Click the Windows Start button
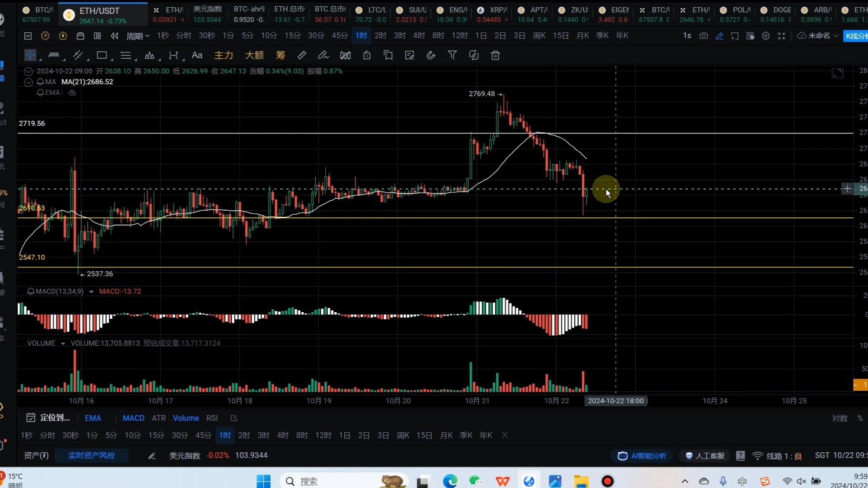This screenshot has width=868, height=488. (x=263, y=481)
